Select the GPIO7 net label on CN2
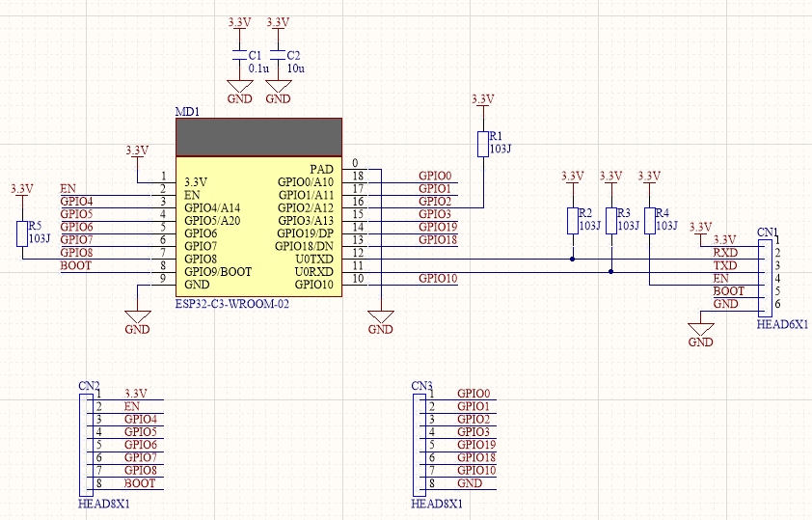Screen dimensions: 812x520 click(x=141, y=458)
